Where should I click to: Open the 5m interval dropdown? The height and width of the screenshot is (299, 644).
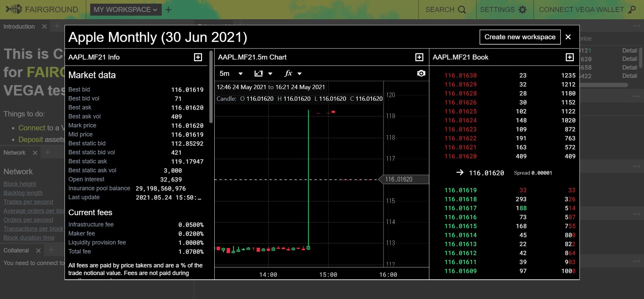[x=231, y=74]
